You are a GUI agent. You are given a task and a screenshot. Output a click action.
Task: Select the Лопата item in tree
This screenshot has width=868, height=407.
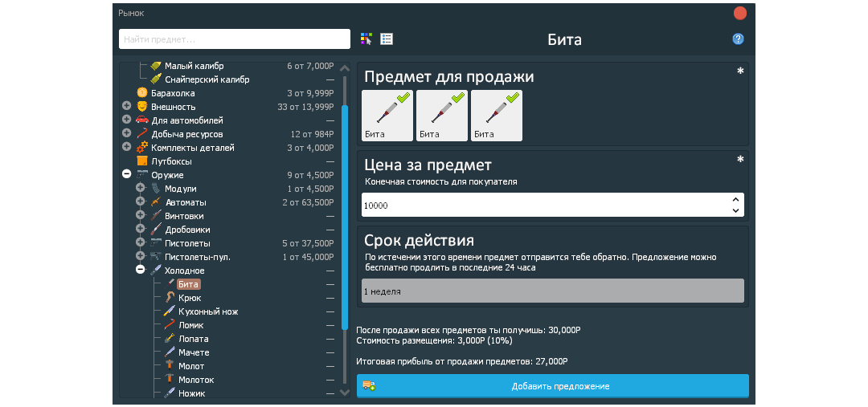191,339
